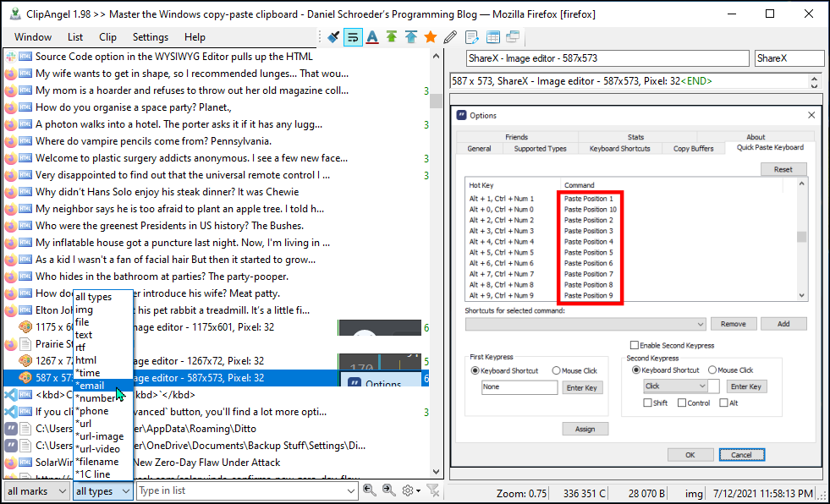830x504 pixels.
Task: Click the Add button
Action: (x=783, y=324)
